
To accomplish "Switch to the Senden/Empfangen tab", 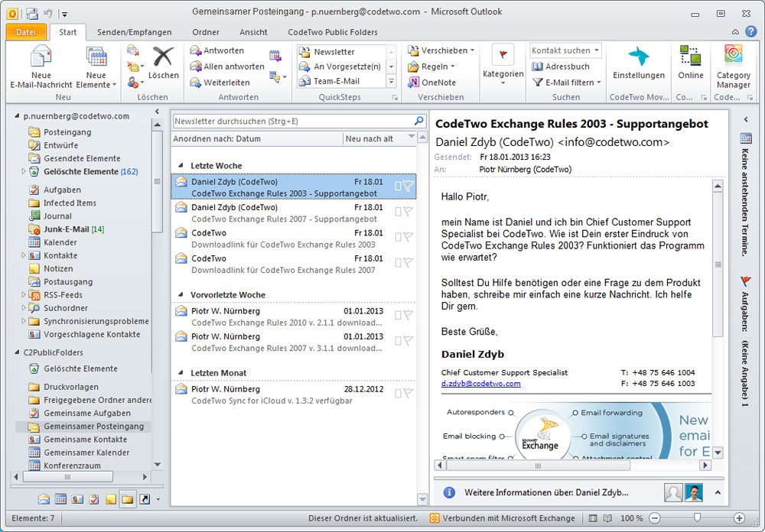I will (x=134, y=32).
